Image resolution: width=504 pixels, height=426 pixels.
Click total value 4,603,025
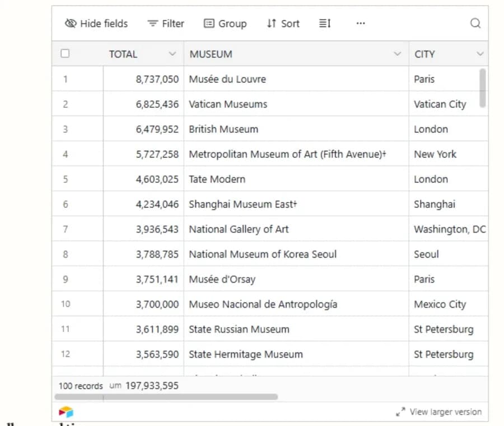(x=157, y=179)
